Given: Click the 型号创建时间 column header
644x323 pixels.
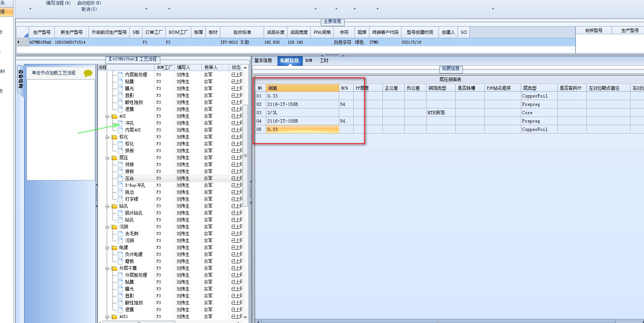Looking at the screenshot, I should tap(420, 32).
